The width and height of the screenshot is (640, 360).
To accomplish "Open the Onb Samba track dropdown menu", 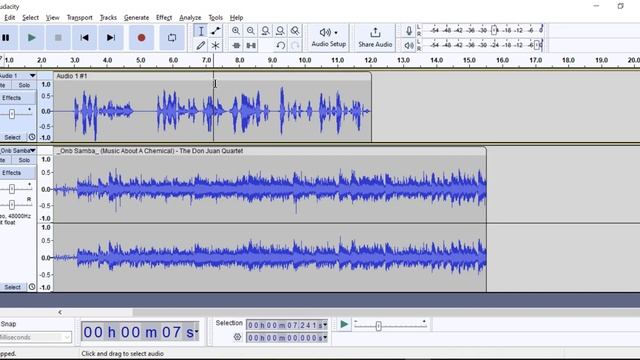I will tap(32, 151).
